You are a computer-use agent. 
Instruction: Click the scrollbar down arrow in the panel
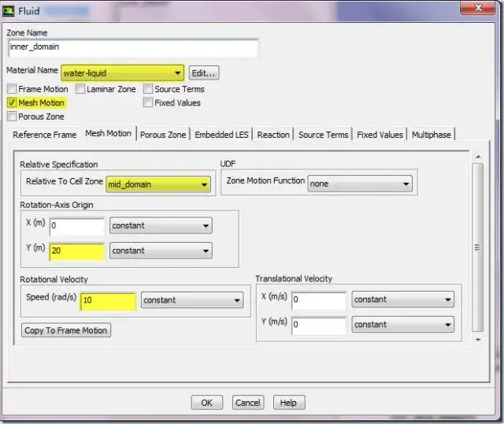(x=478, y=340)
